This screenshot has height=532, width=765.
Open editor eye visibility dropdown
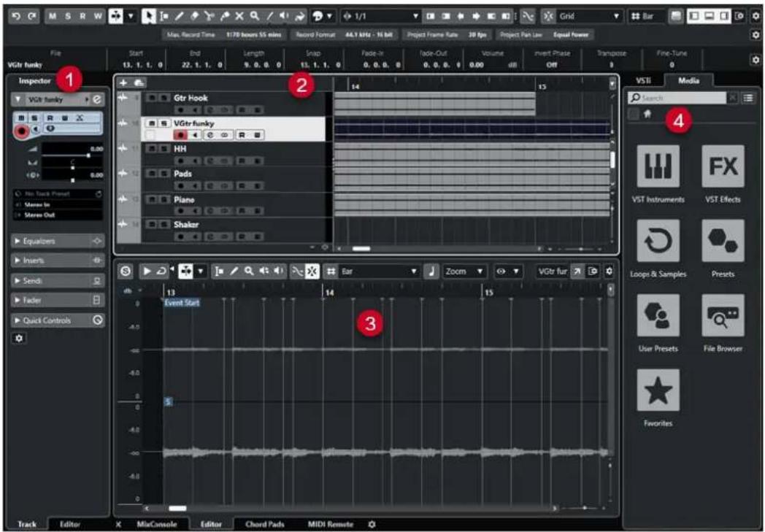(x=507, y=271)
